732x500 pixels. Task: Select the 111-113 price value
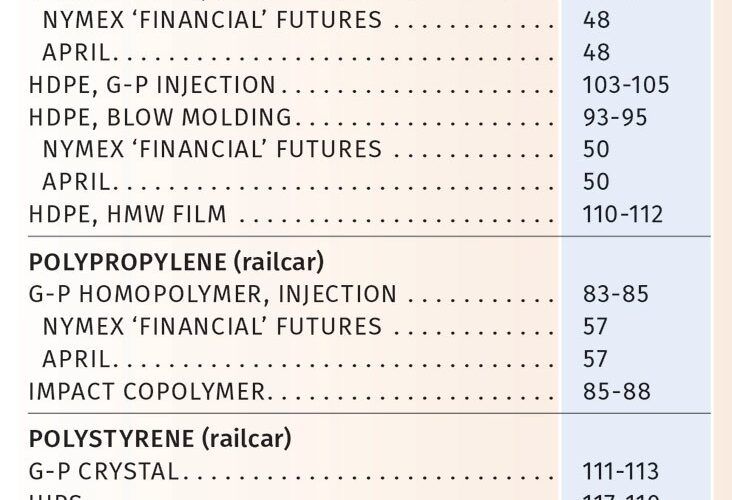click(621, 471)
